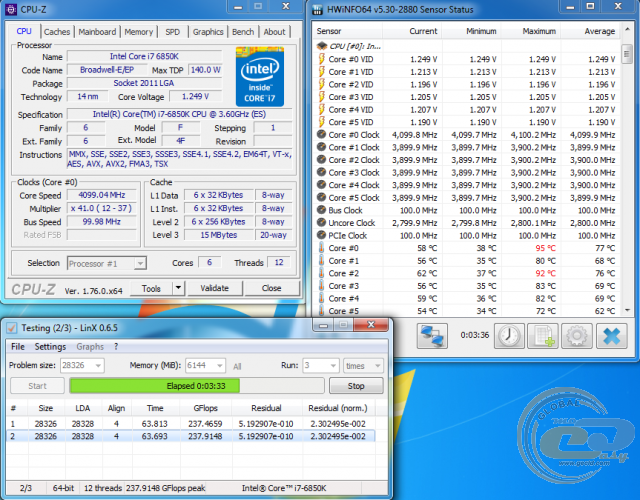
Task: Click the thermometer icon for Core #2 temperature
Action: click(321, 273)
